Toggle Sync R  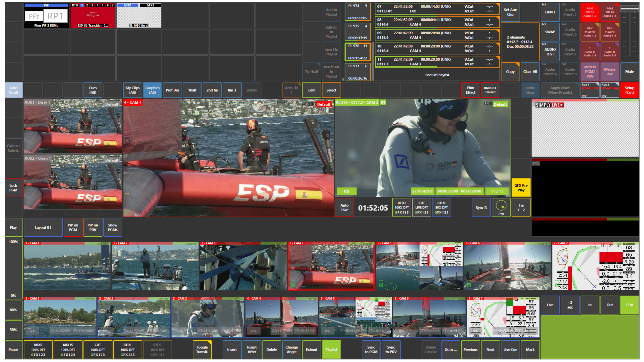pos(481,207)
